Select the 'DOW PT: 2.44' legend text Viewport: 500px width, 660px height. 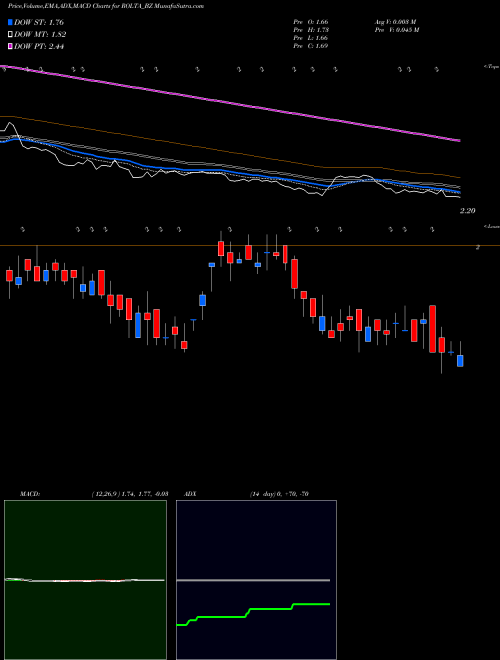[39, 47]
